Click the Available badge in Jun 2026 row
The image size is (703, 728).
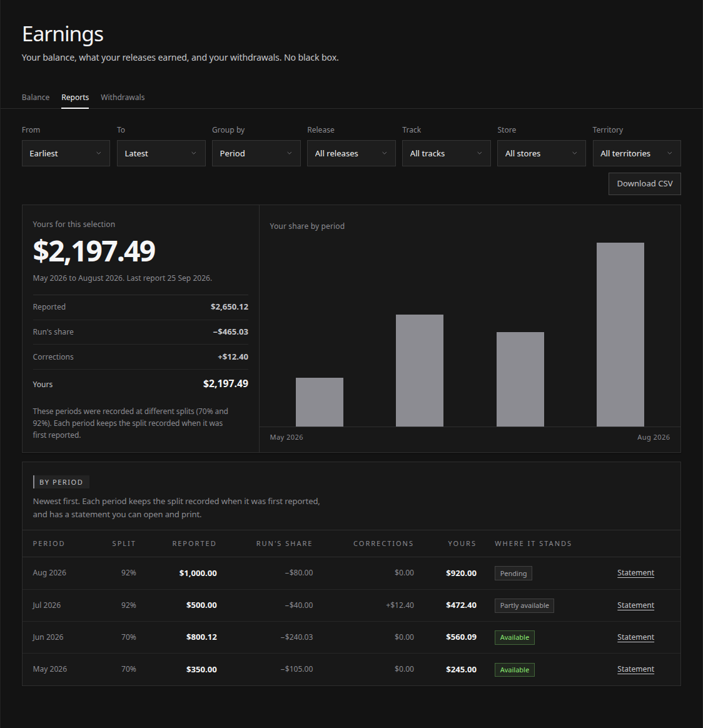coord(515,637)
